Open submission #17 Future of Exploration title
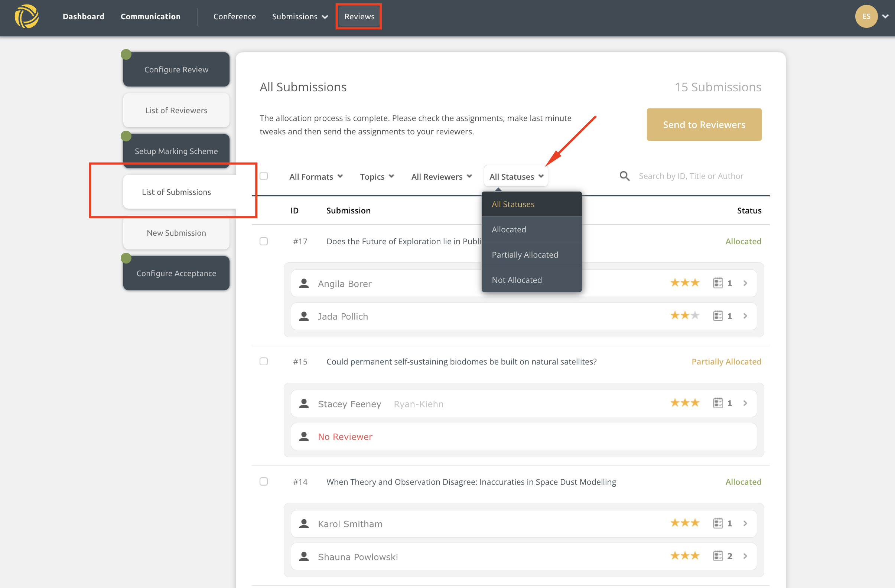Viewport: 895px width, 588px height. click(404, 241)
